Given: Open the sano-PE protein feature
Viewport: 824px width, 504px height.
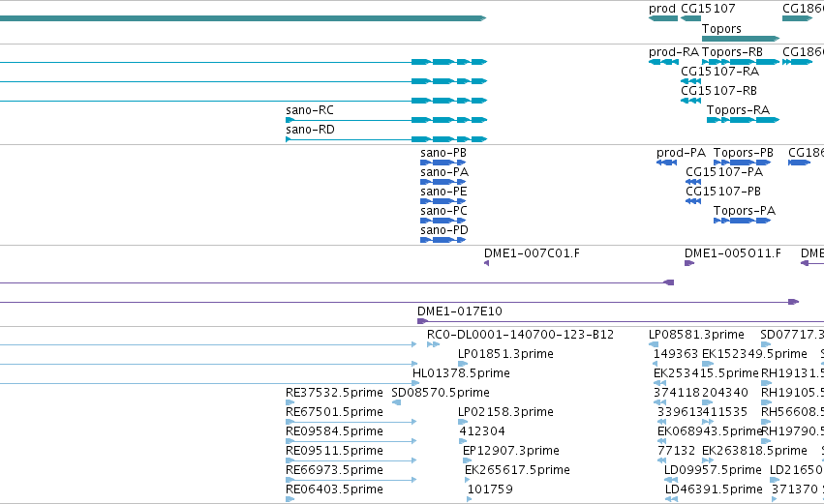Looking at the screenshot, I should tap(443, 201).
